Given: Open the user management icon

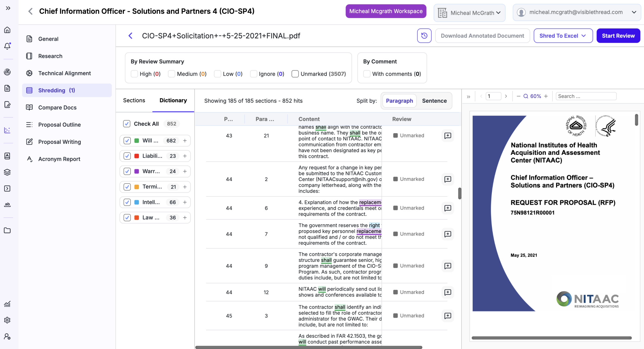Looking at the screenshot, I should 7,336.
